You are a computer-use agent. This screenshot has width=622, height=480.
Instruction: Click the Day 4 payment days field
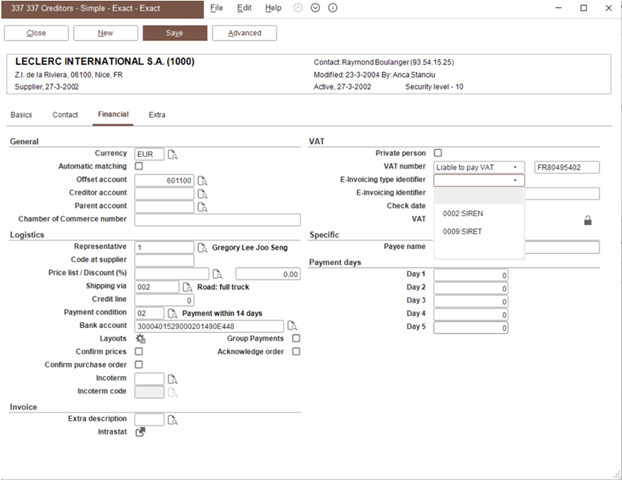471,315
